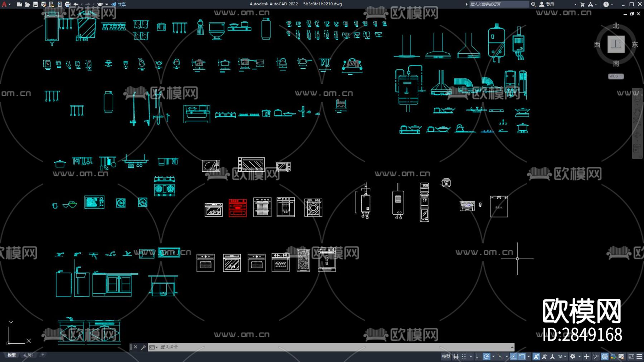
Task: Add a new layout tab
Action: (x=43, y=355)
